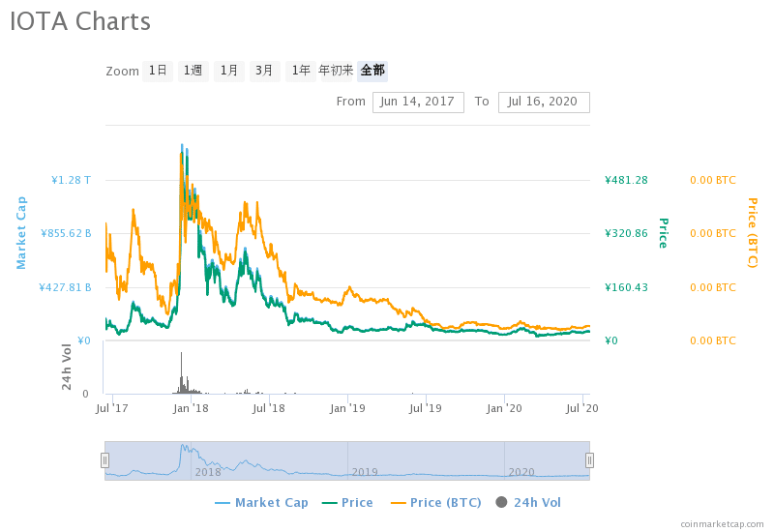
Task: Click the Market Cap vertical axis title
Action: [x=21, y=233]
